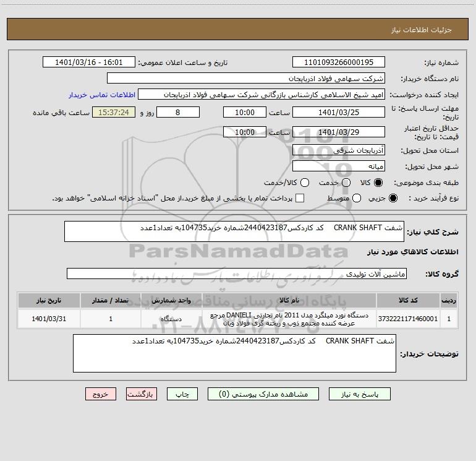Open the attached documents viewer button
476x461 pixels.
(x=263, y=394)
